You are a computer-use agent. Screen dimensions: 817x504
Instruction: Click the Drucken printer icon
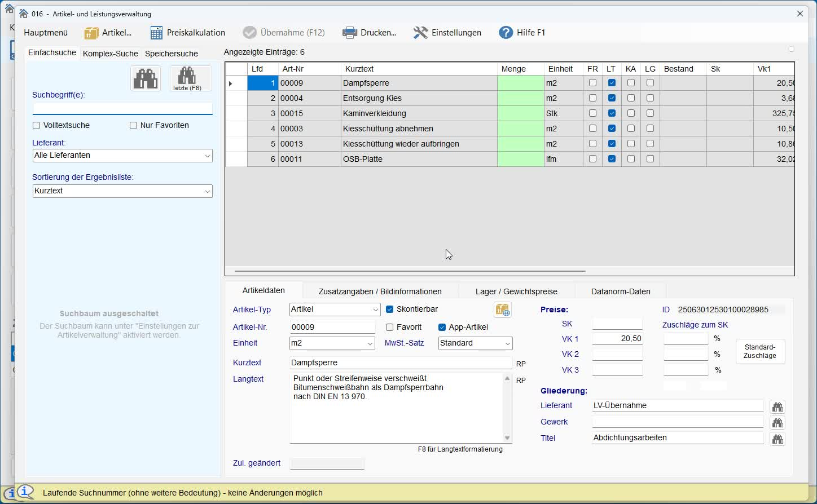[350, 33]
